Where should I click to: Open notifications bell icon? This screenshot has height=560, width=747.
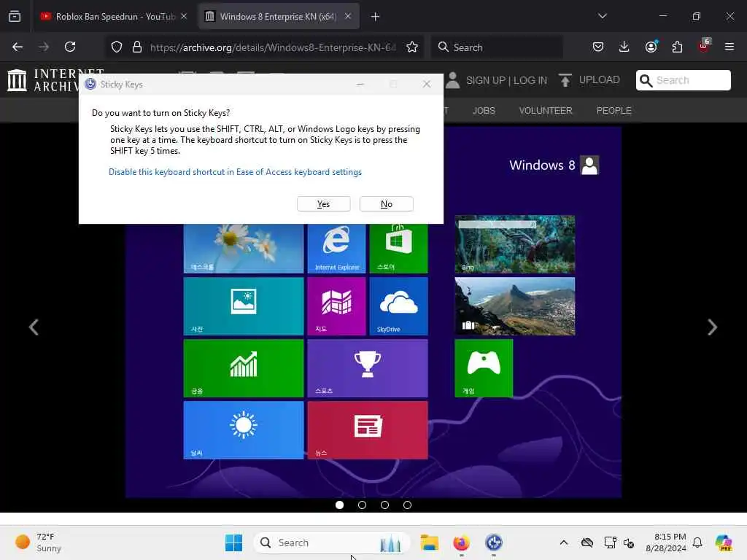[x=697, y=542]
